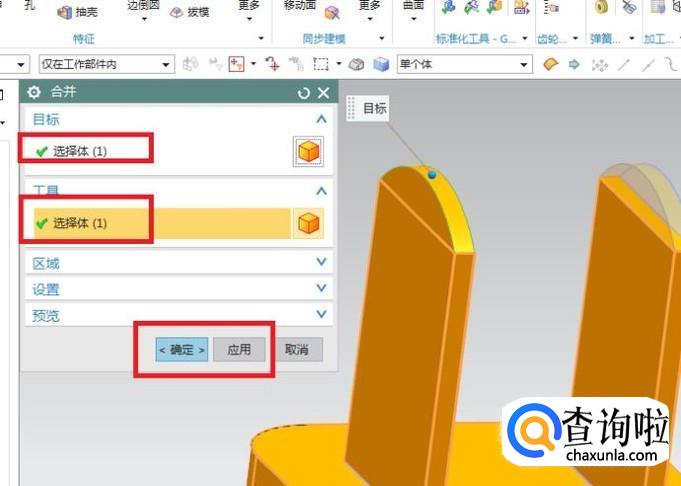Expand the 特征 group arrow
The image size is (681, 486).
point(261,39)
